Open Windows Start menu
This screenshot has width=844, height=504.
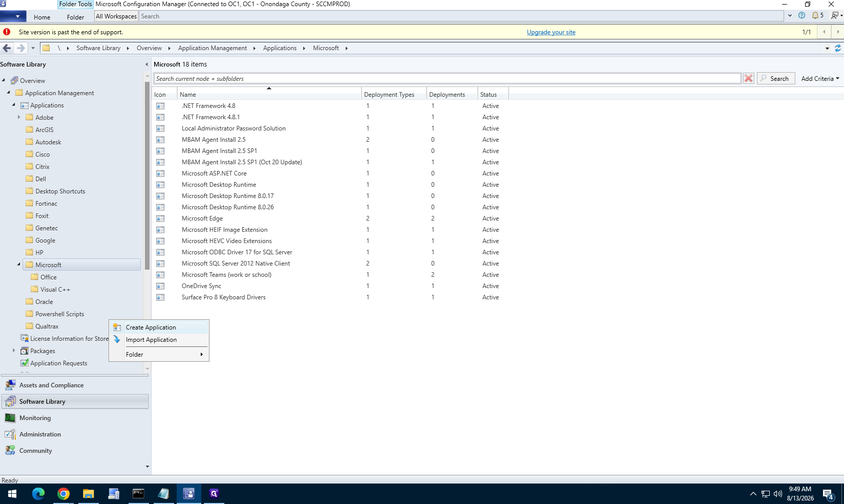coord(12,494)
